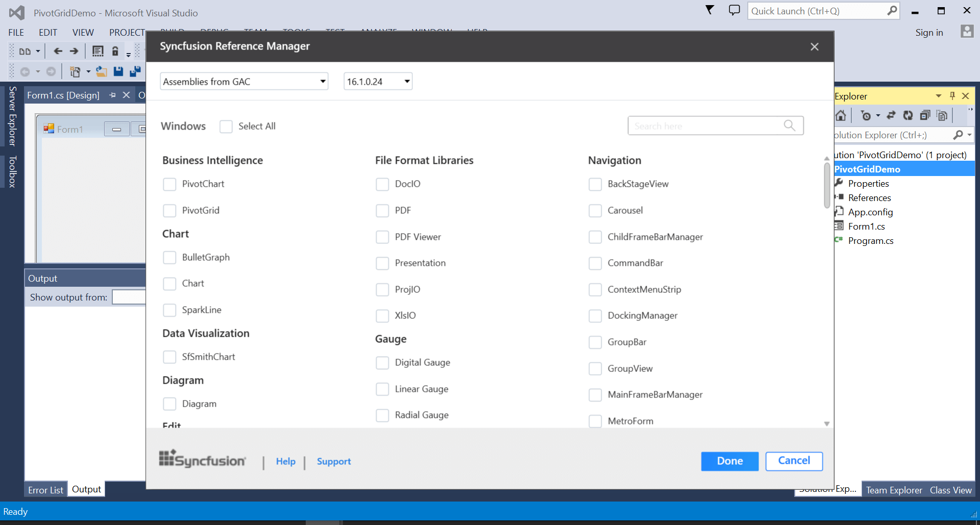Open the Support link

[x=334, y=461]
